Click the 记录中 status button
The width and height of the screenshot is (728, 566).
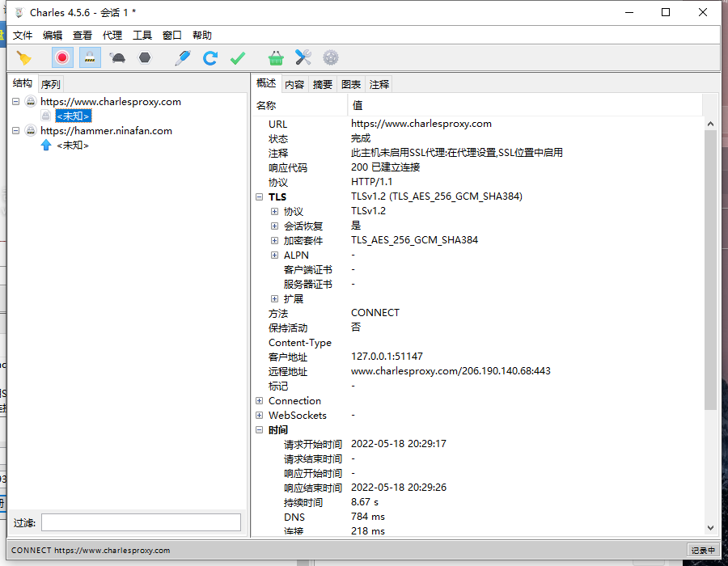tap(703, 550)
